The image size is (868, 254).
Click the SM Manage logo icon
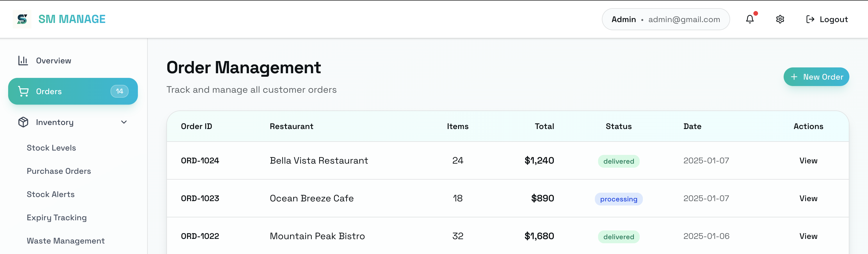coord(22,19)
